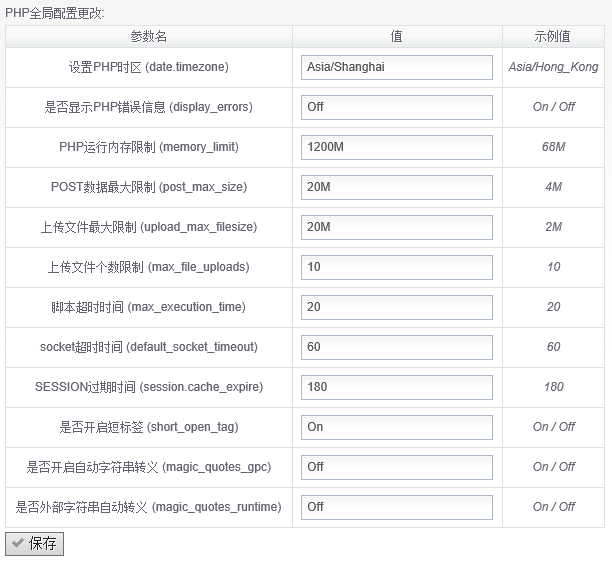The image size is (612, 565).
Task: Click the post_max_size value box
Action: (x=396, y=187)
